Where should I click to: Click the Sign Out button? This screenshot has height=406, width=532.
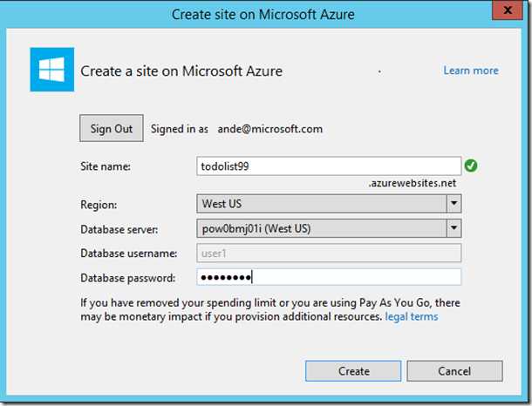click(x=112, y=128)
